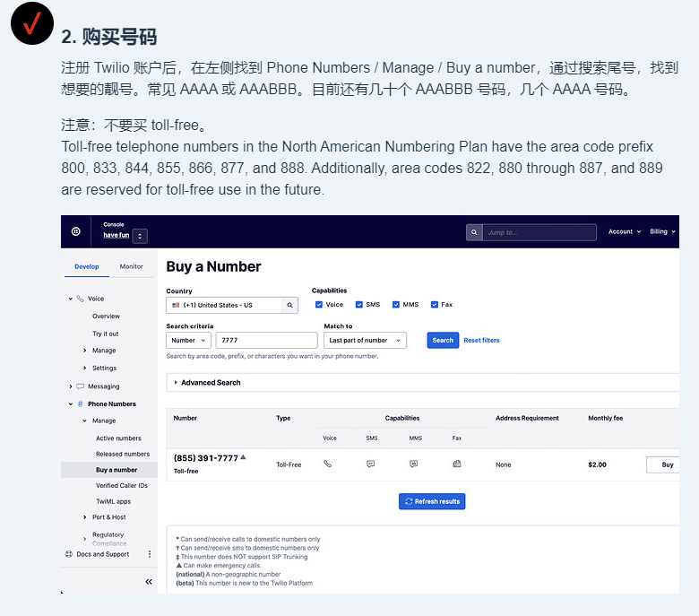Click the Buy button for 391-7777

point(663,464)
